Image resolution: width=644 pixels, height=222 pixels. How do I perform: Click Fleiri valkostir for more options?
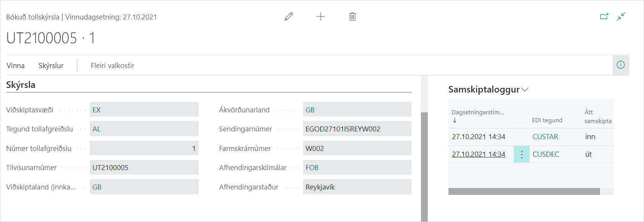[112, 66]
